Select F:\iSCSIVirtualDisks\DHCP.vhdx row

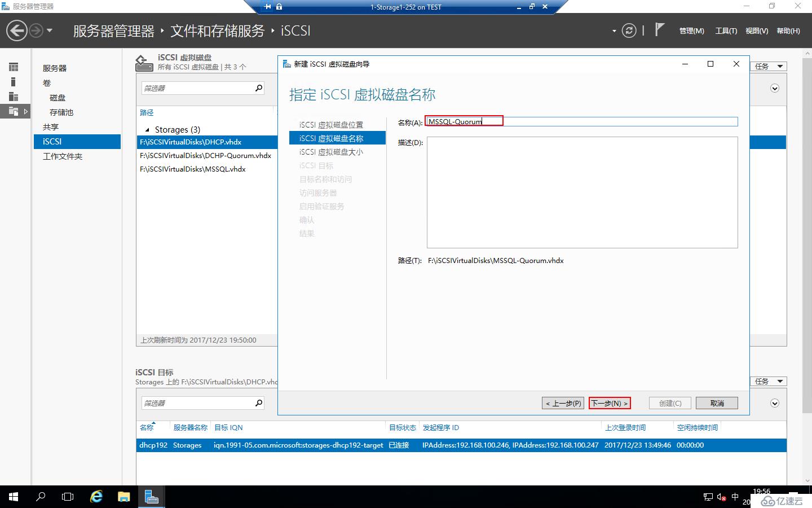pyautogui.click(x=207, y=142)
